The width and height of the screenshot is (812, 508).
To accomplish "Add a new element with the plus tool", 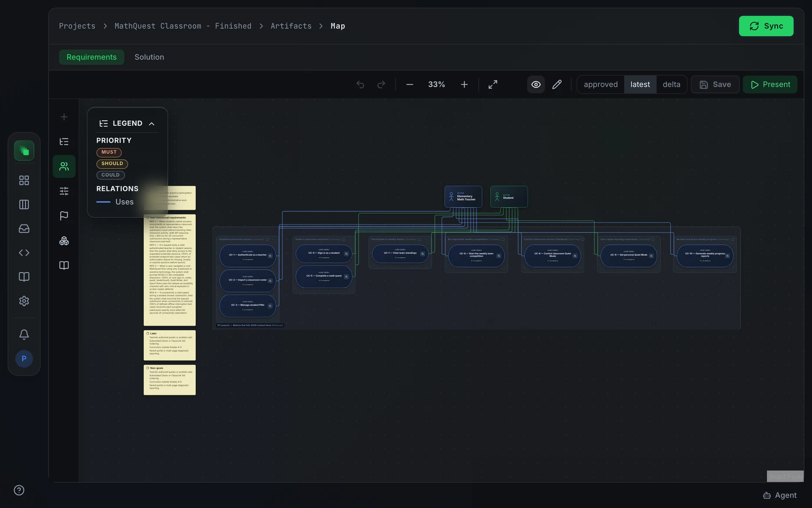I will (64, 117).
